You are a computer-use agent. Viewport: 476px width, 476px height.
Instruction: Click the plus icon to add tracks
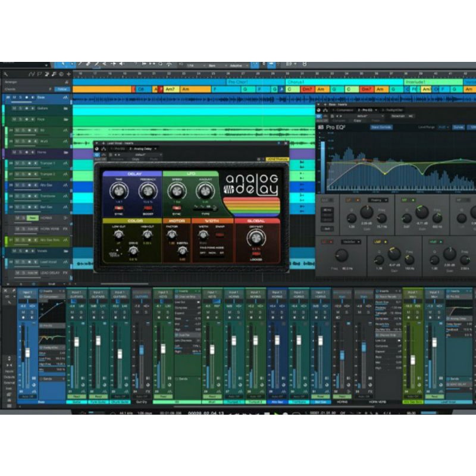point(68,74)
